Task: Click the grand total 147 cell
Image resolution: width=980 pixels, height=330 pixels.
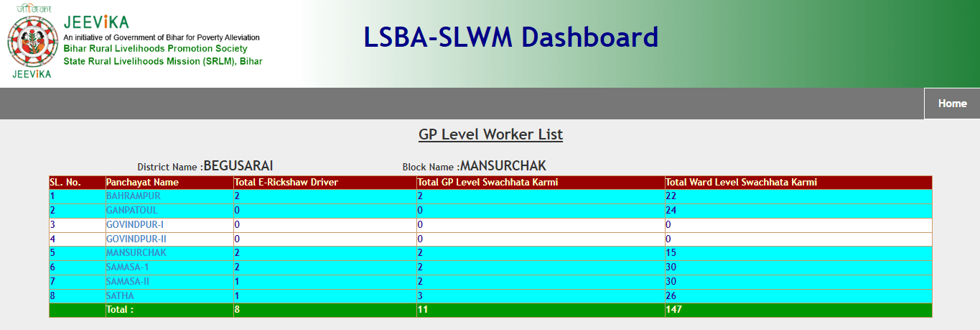Action: (x=673, y=310)
